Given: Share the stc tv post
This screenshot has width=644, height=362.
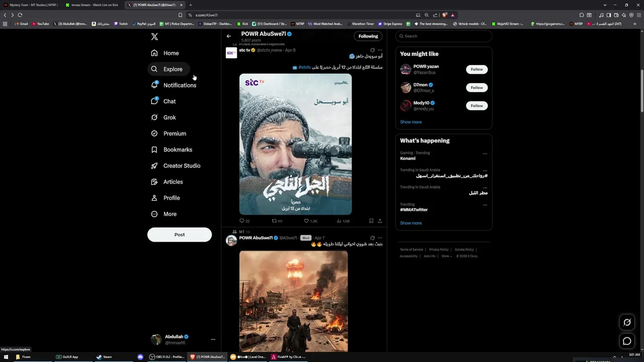Looking at the screenshot, I should point(380,221).
